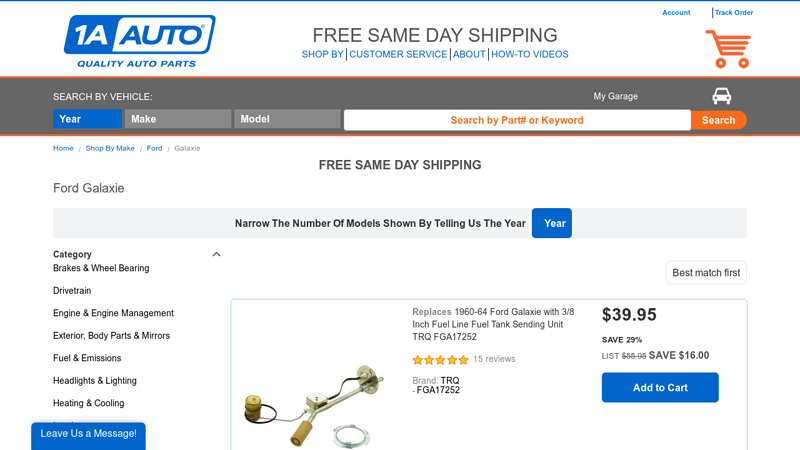Open the Customer Service menu
This screenshot has width=800, height=450.
[x=398, y=55]
